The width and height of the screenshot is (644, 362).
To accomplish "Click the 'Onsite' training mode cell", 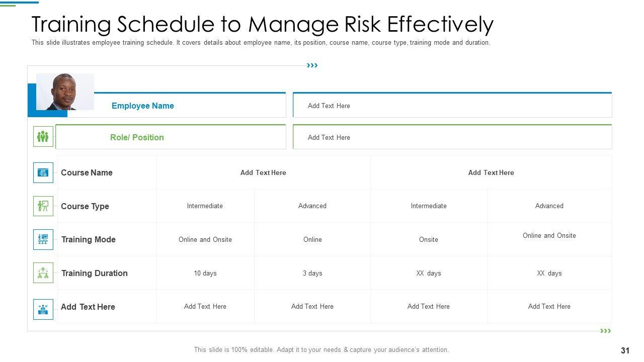I will [429, 239].
